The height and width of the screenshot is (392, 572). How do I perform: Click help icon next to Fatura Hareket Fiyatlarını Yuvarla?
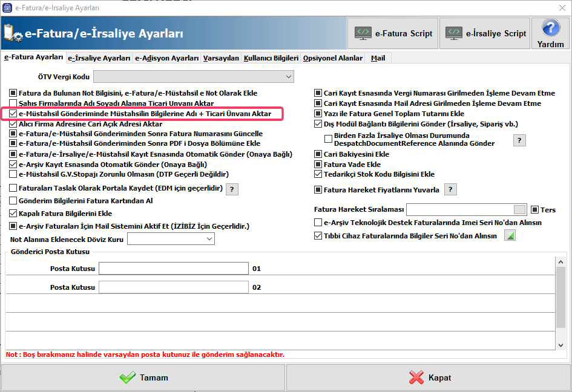(450, 190)
